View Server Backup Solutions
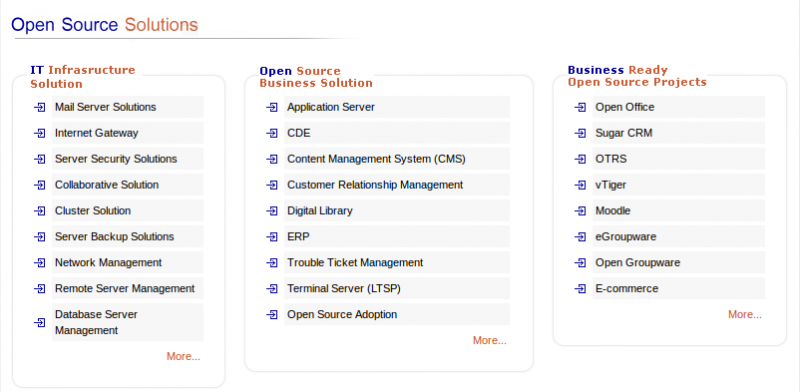The width and height of the screenshot is (800, 392). [114, 237]
